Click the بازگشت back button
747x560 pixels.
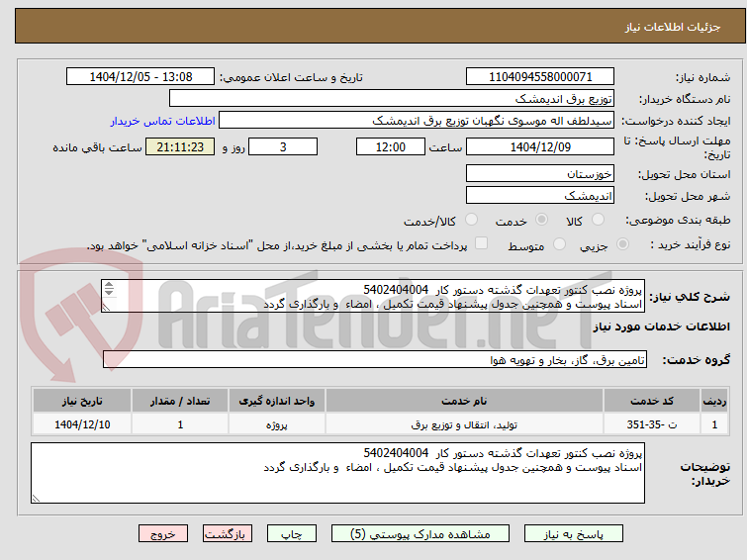(227, 534)
